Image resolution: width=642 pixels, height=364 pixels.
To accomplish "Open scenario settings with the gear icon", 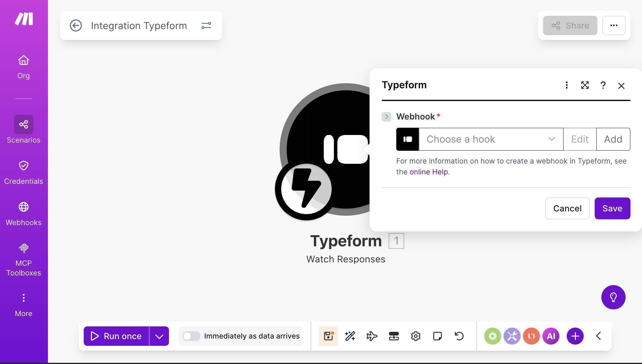I will (x=415, y=336).
